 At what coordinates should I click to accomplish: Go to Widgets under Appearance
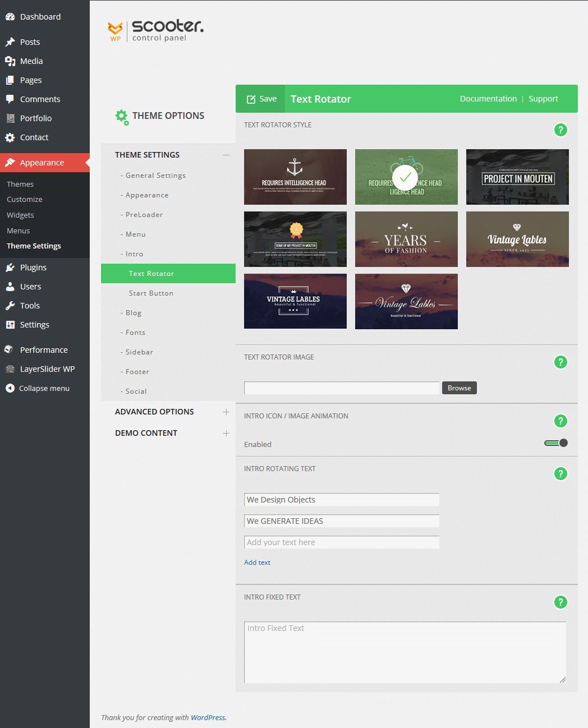tap(20, 215)
